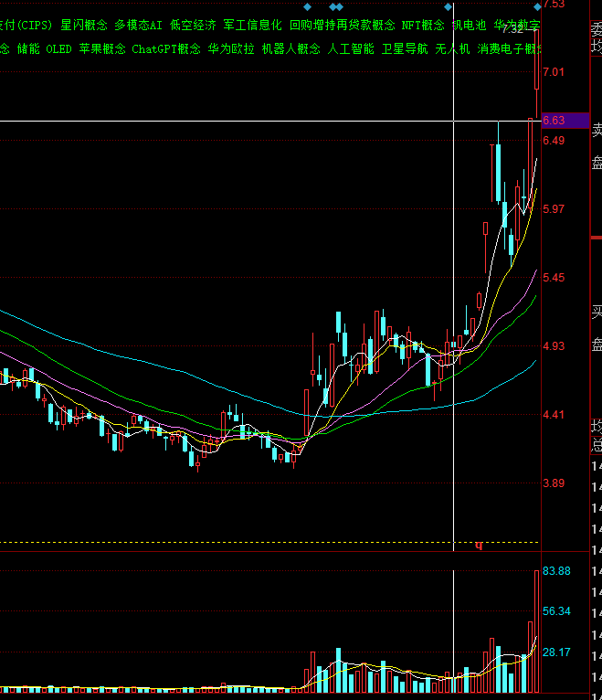Open the 回购增持再贷款概念 tag
This screenshot has width=602, height=700.
[343, 25]
